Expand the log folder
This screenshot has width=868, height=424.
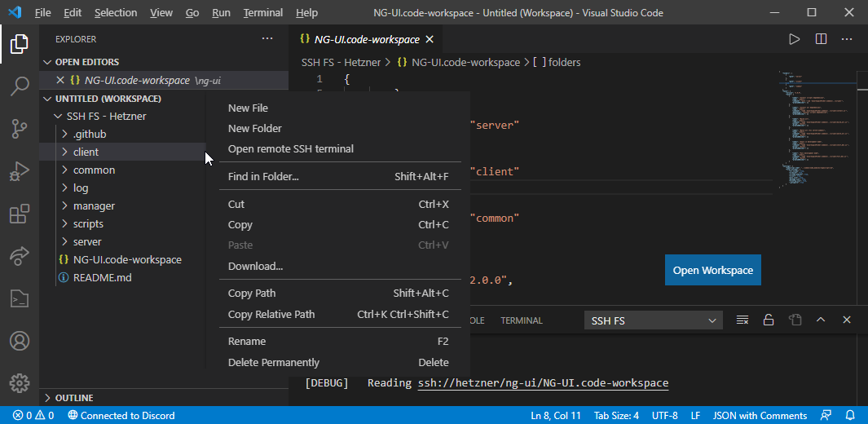[x=81, y=188]
